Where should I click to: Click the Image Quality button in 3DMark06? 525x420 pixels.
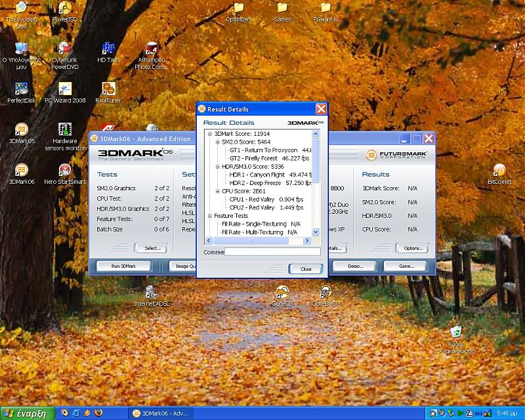[x=182, y=266]
